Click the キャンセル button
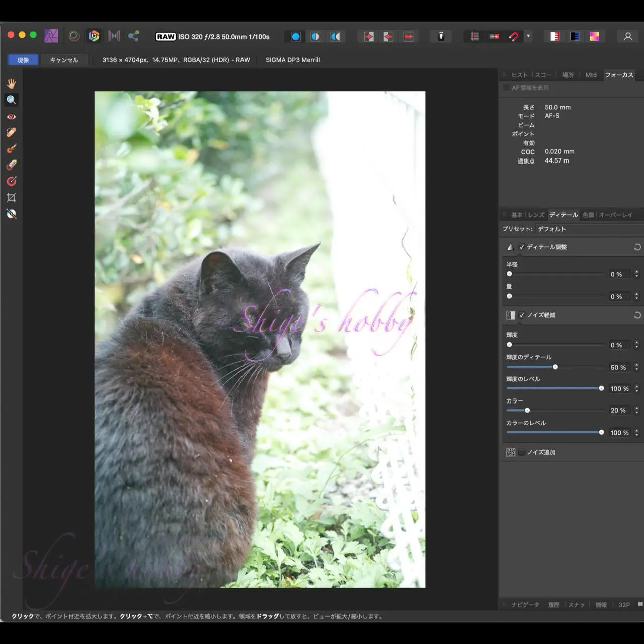 click(64, 60)
